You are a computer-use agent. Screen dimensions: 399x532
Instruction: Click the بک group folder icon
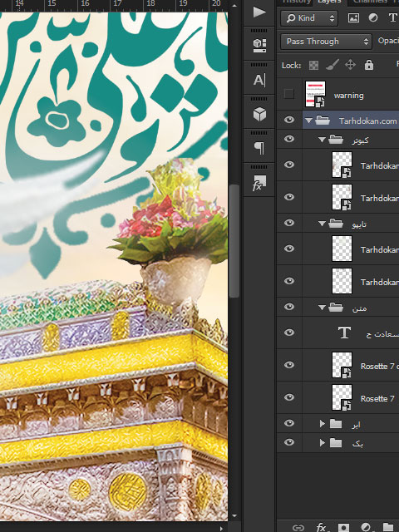tap(336, 443)
